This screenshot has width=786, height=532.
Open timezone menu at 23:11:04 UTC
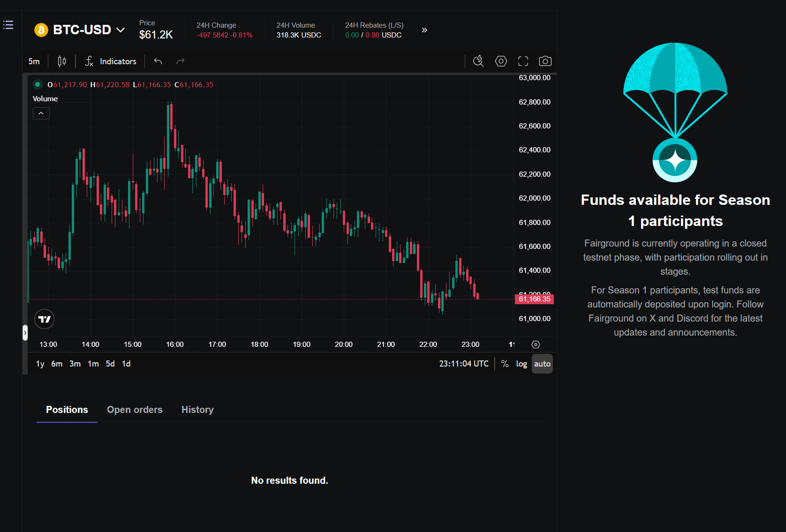click(464, 364)
